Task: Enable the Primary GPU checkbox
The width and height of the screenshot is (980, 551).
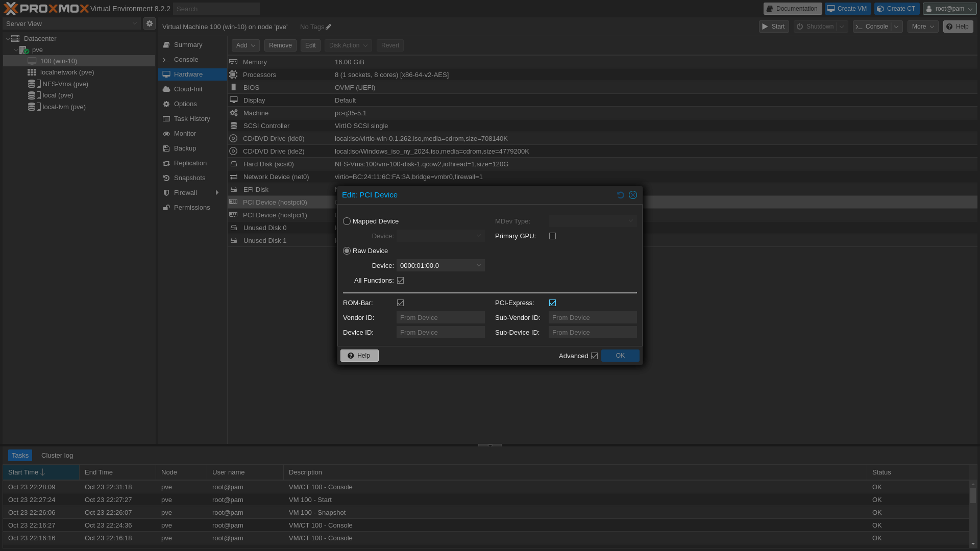Action: 552,236
